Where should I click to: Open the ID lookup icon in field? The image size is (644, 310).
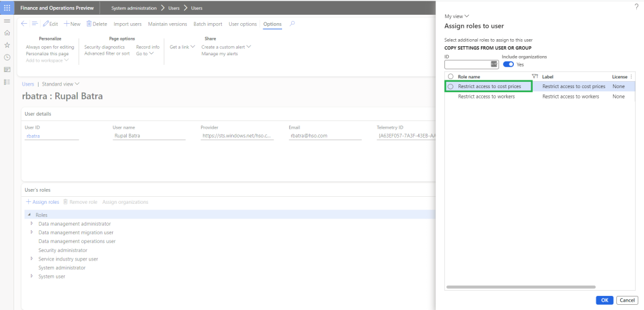coord(494,64)
